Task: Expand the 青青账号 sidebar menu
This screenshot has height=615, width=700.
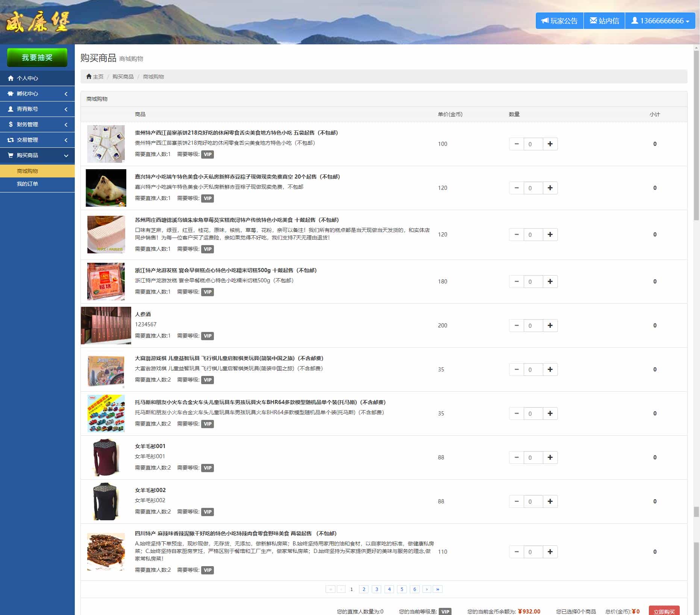Action: point(37,109)
